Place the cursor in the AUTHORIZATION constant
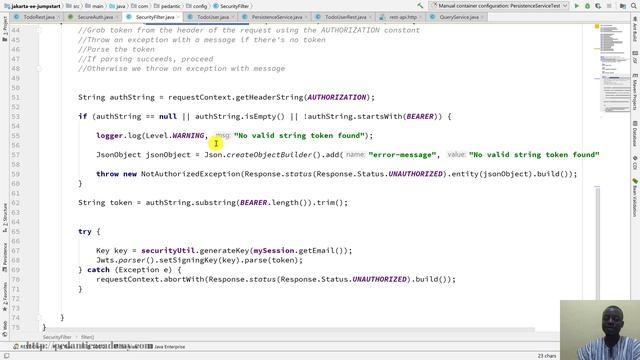 pos(336,97)
